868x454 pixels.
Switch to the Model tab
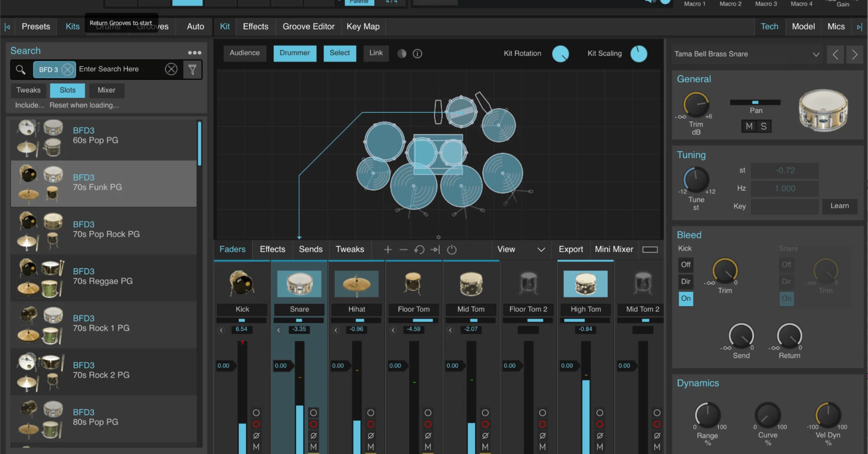803,27
